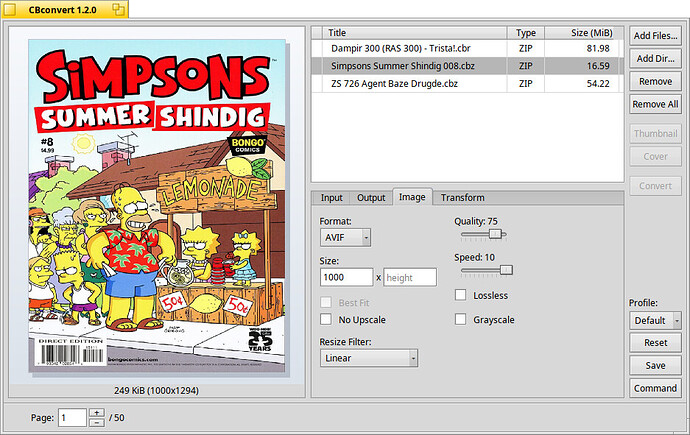The width and height of the screenshot is (690, 435).
Task: Open the Format AVIF dropdown
Action: click(345, 238)
